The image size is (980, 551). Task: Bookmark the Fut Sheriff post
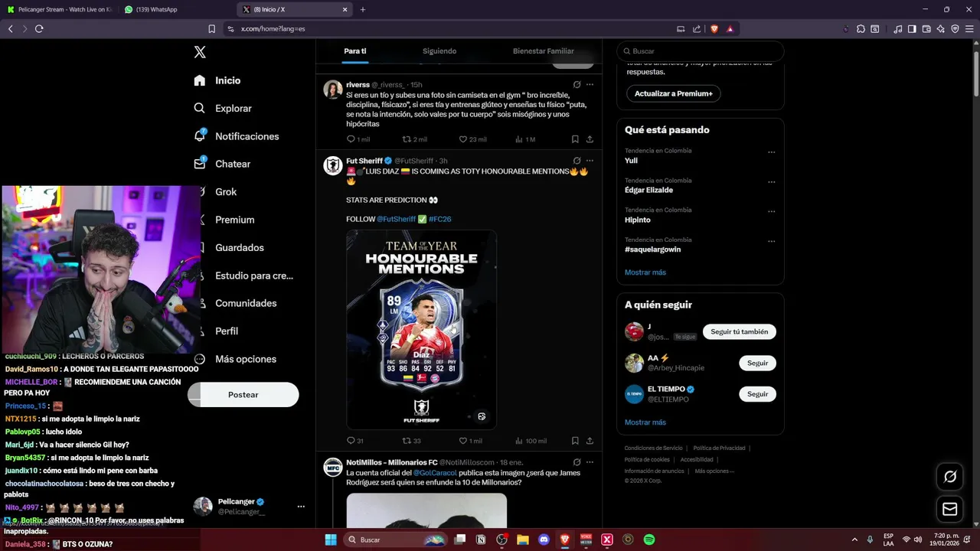pyautogui.click(x=575, y=441)
